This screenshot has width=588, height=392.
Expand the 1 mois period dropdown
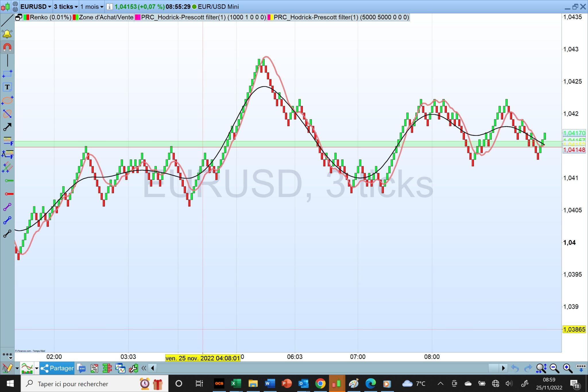pyautogui.click(x=92, y=7)
